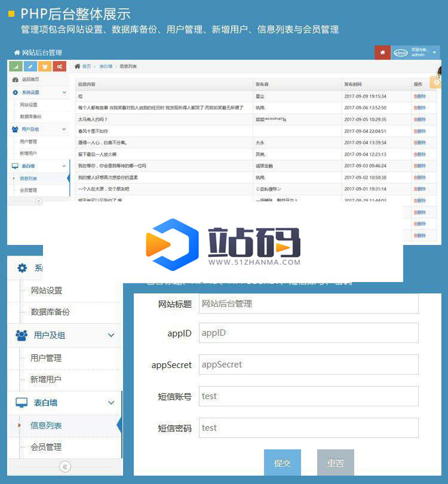448x484 pixels.
Task: Click 表白墙 monitor icon in compact sidebar
Action: pos(15,166)
